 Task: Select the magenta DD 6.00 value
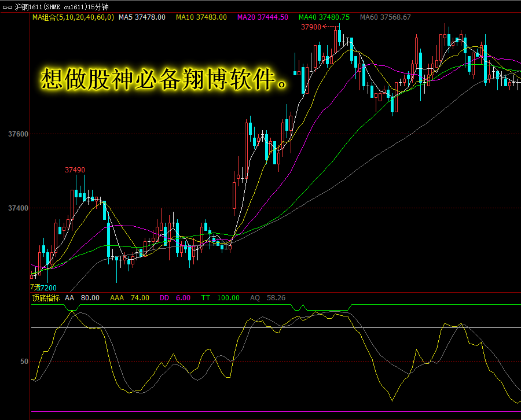point(175,298)
